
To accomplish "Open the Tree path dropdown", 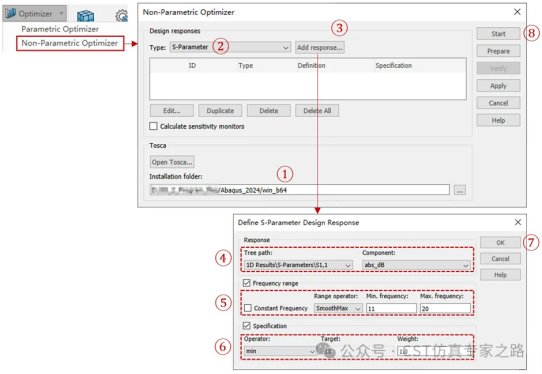I will [298, 265].
